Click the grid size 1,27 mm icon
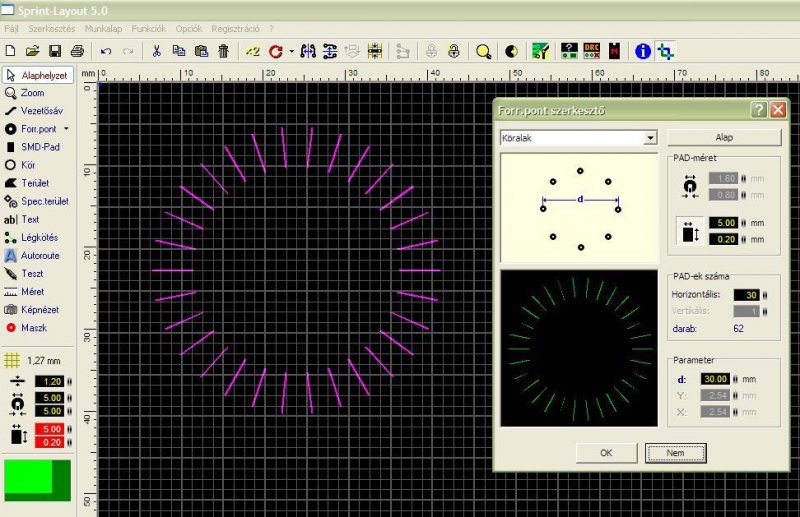The image size is (800, 517). click(12, 360)
